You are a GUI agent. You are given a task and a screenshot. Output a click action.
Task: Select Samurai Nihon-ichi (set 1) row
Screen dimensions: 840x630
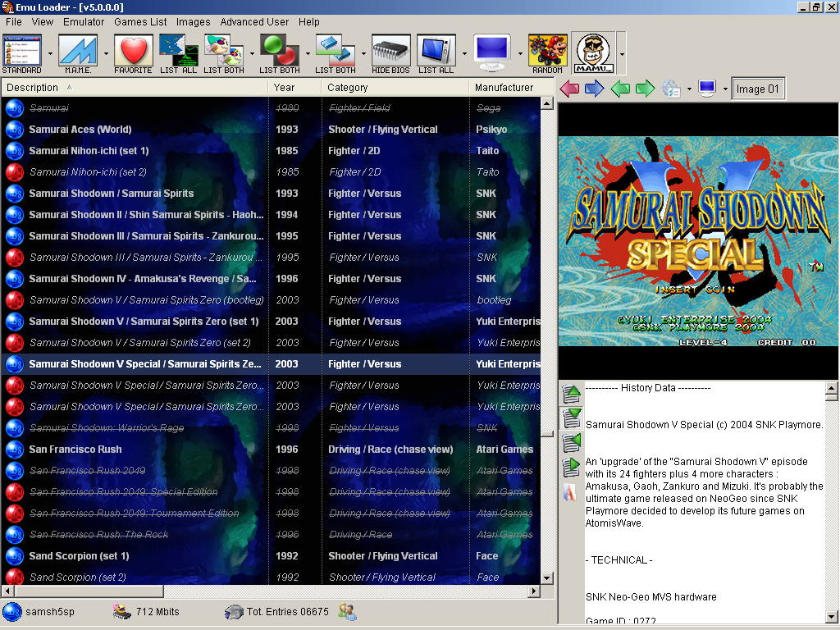click(x=271, y=151)
